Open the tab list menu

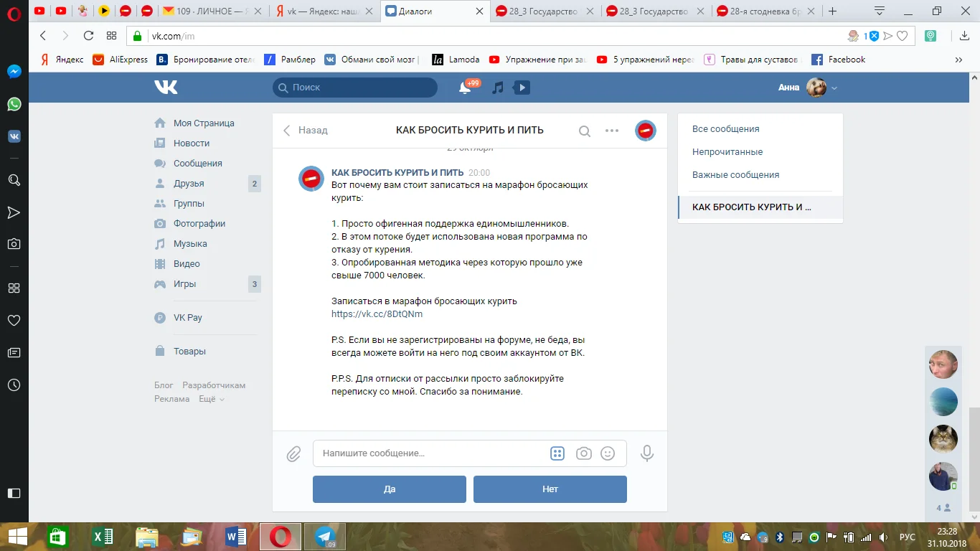tap(879, 11)
